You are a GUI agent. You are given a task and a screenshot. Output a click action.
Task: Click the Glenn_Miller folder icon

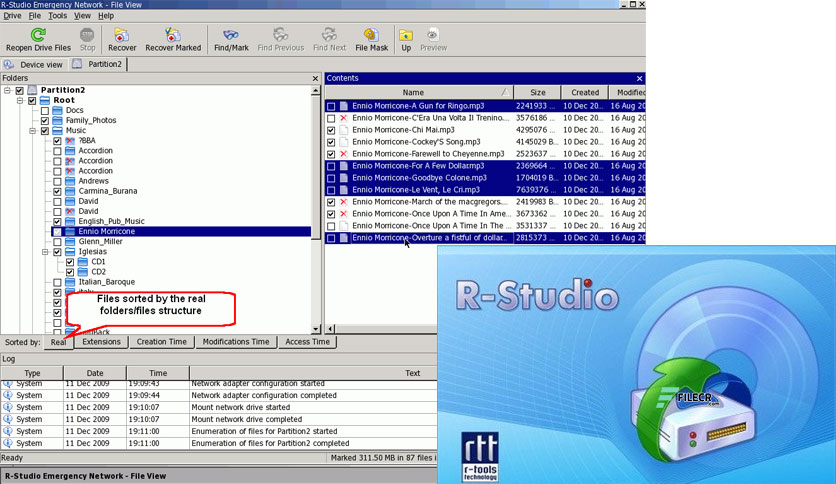(70, 241)
